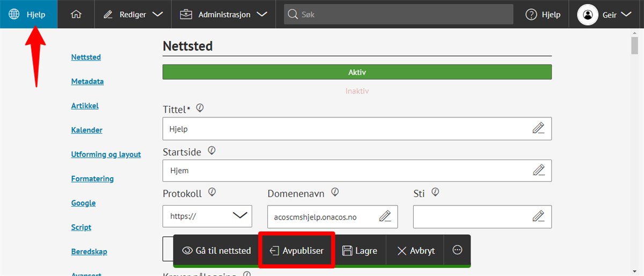
Task: Open the more options ellipsis icon
Action: (x=457, y=250)
